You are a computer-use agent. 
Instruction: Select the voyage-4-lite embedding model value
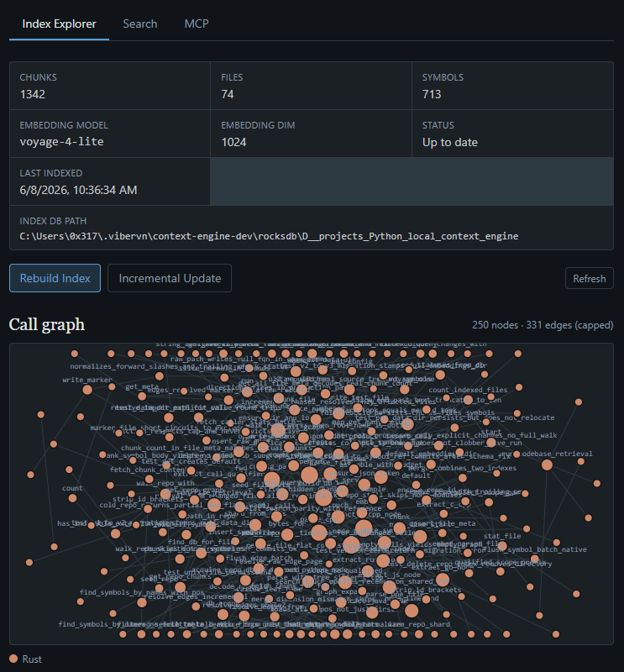(x=61, y=142)
